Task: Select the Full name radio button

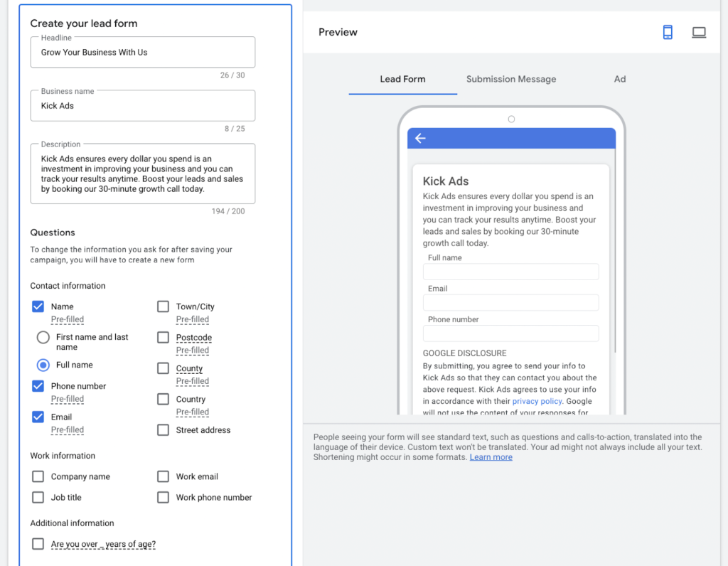Action: point(43,365)
